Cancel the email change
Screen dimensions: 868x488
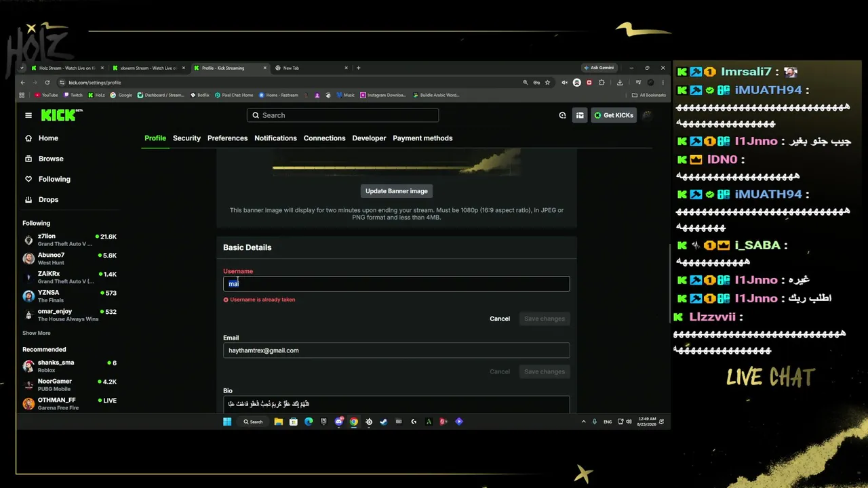point(500,371)
